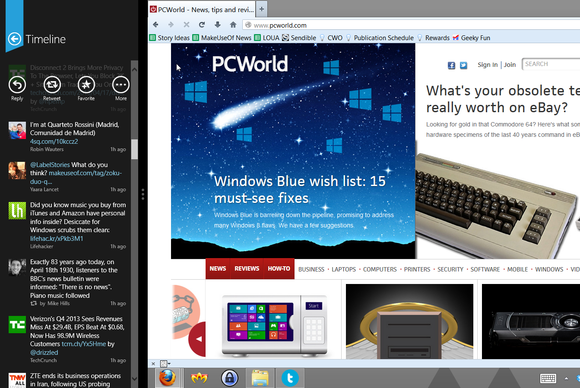Open the padlock app in the taskbar
This screenshot has height=388, width=580.
(230, 378)
